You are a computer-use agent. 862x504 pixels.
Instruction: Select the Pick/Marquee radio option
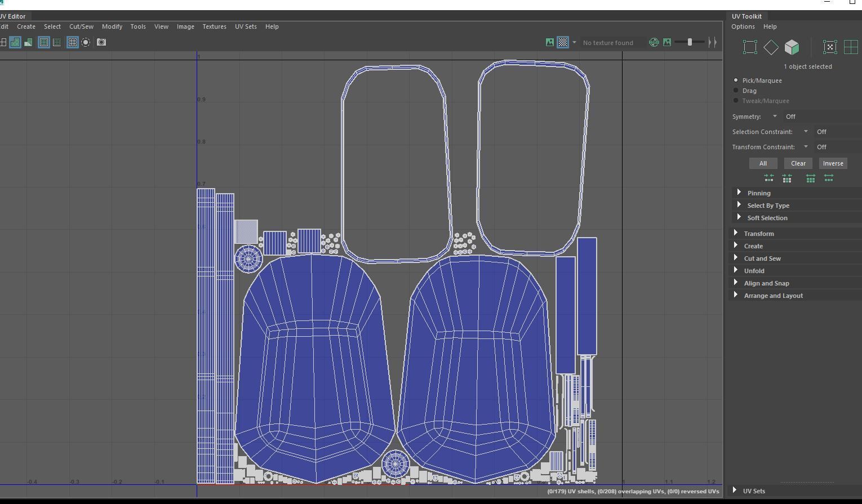(x=736, y=81)
